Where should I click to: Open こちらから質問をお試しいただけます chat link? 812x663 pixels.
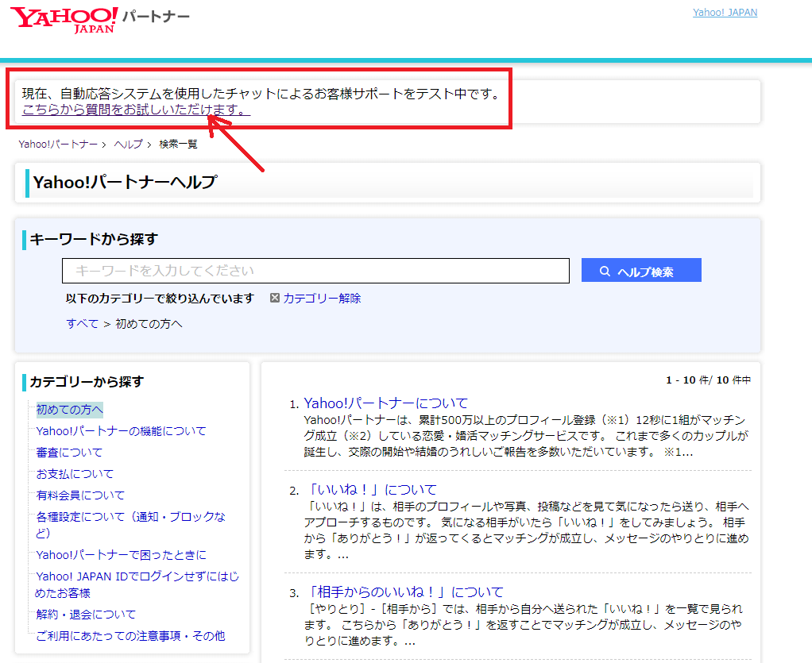136,110
